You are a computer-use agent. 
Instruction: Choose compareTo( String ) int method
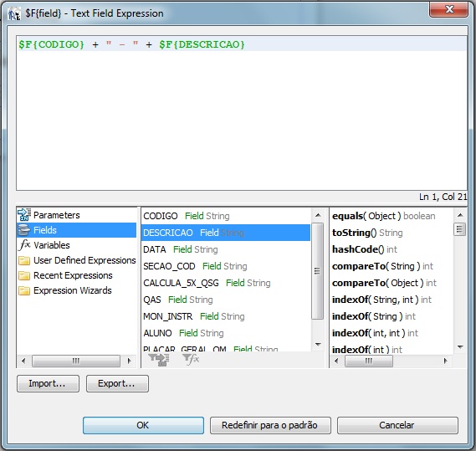[382, 266]
